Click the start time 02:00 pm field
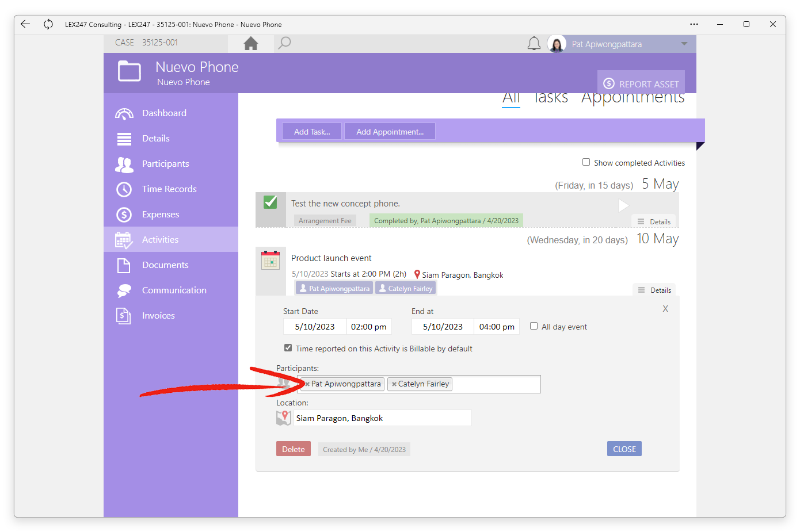The height and width of the screenshot is (532, 800). pyautogui.click(x=369, y=327)
